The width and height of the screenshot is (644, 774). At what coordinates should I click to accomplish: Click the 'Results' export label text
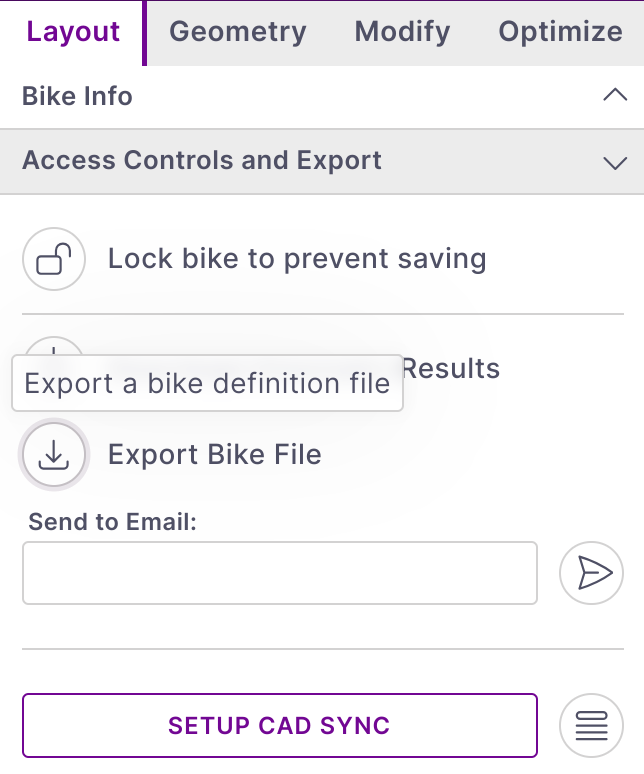tap(451, 368)
